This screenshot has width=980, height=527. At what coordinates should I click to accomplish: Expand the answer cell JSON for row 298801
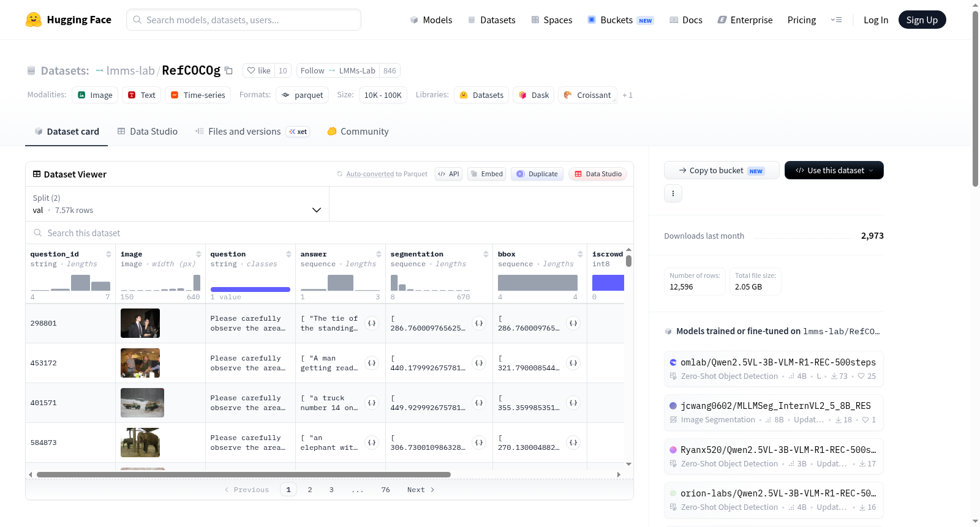tap(372, 323)
